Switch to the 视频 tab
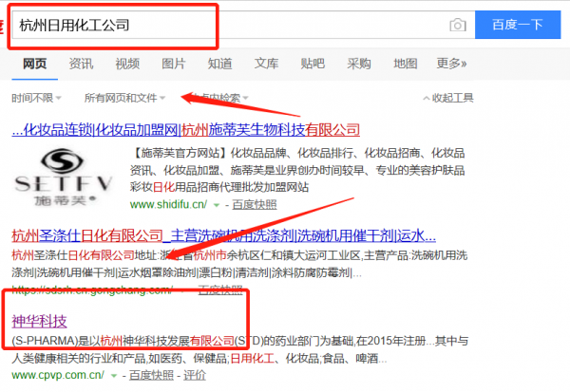The image size is (570, 392). pyautogui.click(x=127, y=64)
